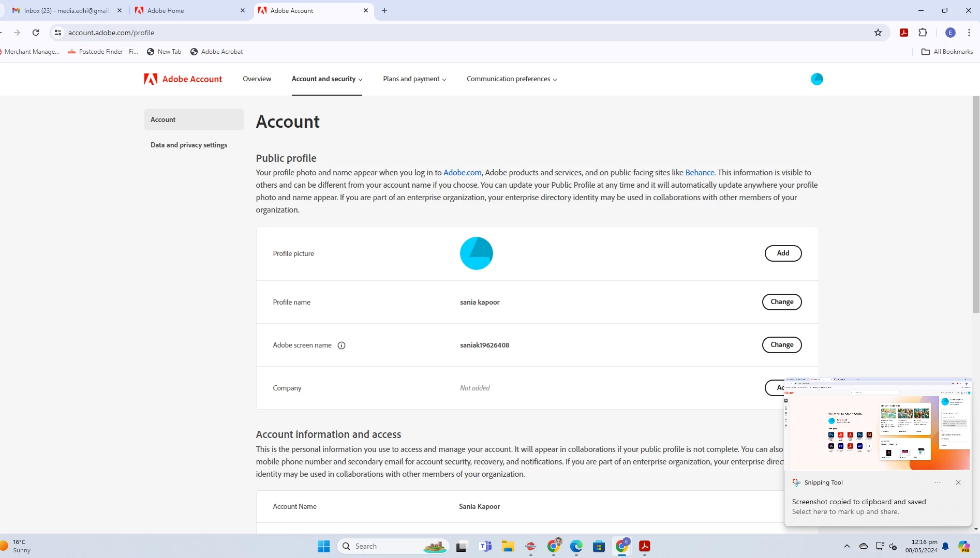Open Task View from the taskbar
Screen dimensions: 980x558
pyautogui.click(x=462, y=546)
